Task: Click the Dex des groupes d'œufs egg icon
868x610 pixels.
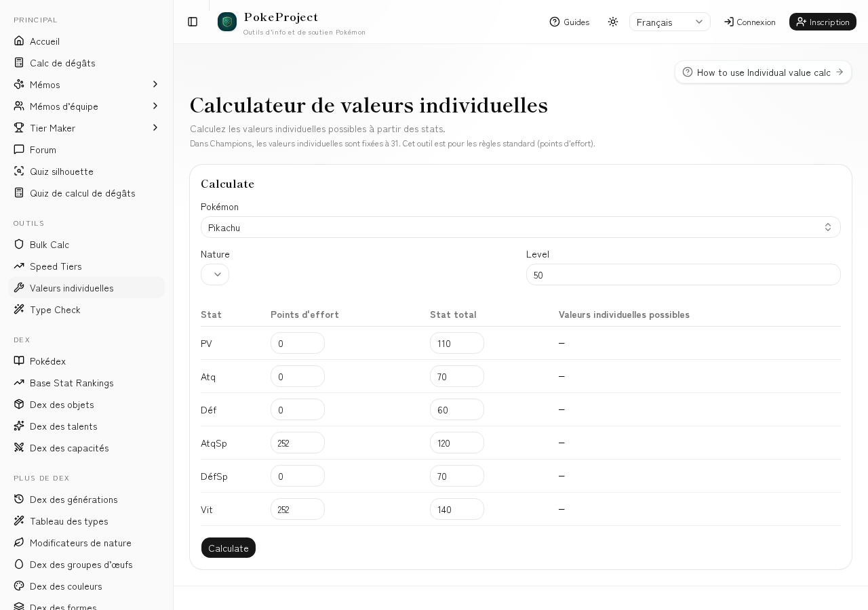Action: [19, 565]
